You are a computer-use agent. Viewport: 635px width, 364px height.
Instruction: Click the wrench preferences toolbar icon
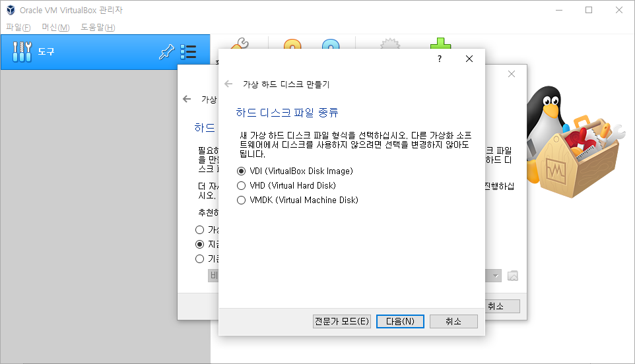click(x=240, y=44)
